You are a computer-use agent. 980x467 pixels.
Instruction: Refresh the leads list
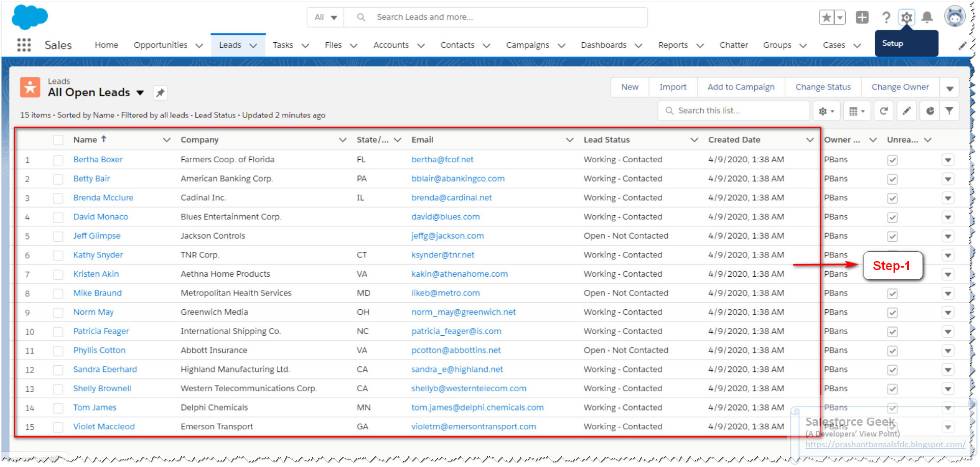(x=884, y=111)
